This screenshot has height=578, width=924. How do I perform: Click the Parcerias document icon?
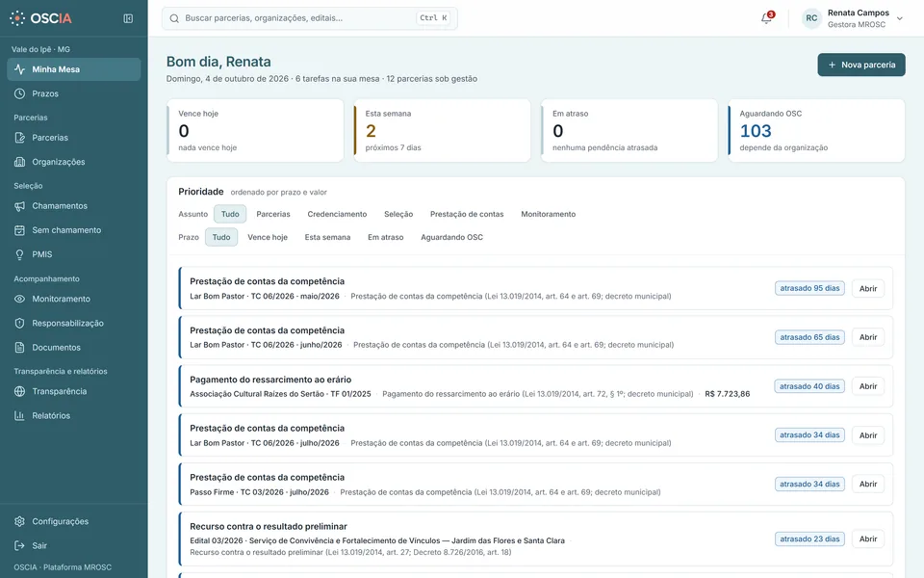click(19, 138)
